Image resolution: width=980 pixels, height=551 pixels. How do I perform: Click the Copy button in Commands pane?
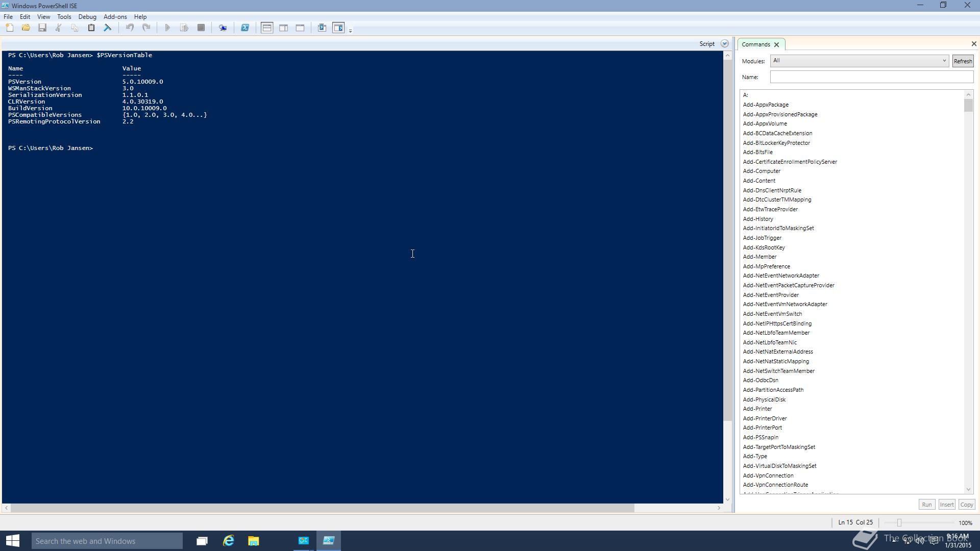967,505
